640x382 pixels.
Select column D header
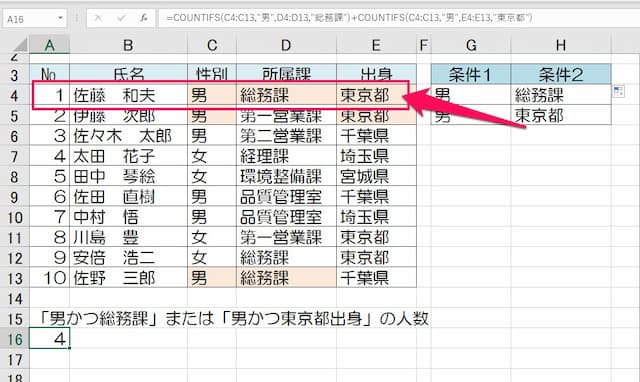pyautogui.click(x=286, y=45)
